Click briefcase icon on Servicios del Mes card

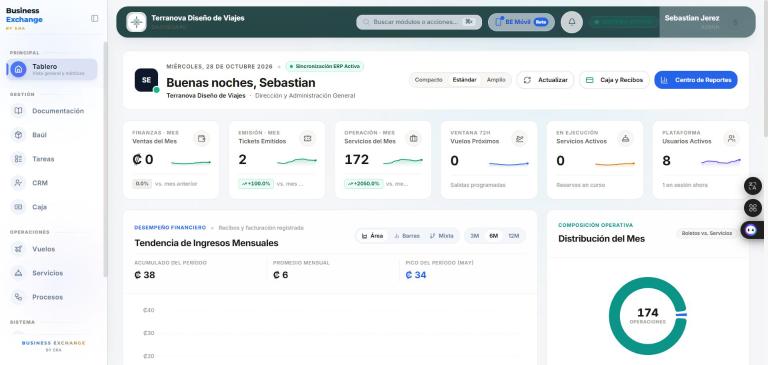pos(413,139)
